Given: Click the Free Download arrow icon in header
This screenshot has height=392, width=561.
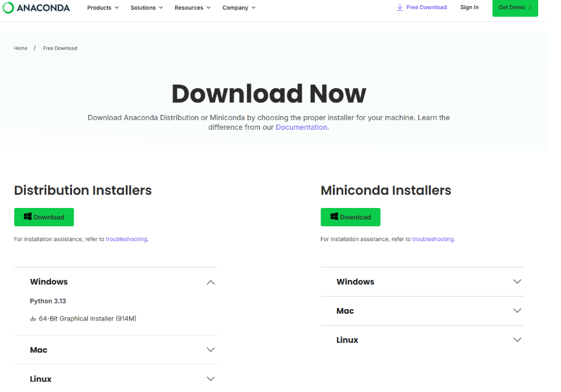Looking at the screenshot, I should pos(400,7).
